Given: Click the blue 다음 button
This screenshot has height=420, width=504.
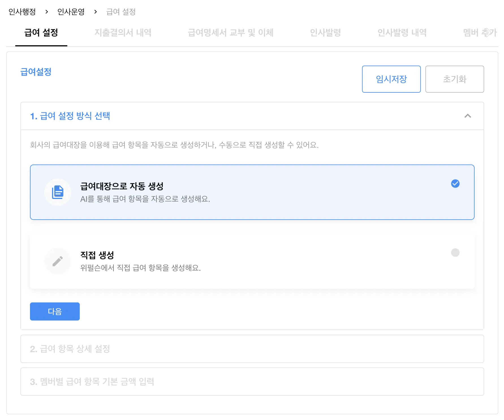Looking at the screenshot, I should pos(55,311).
